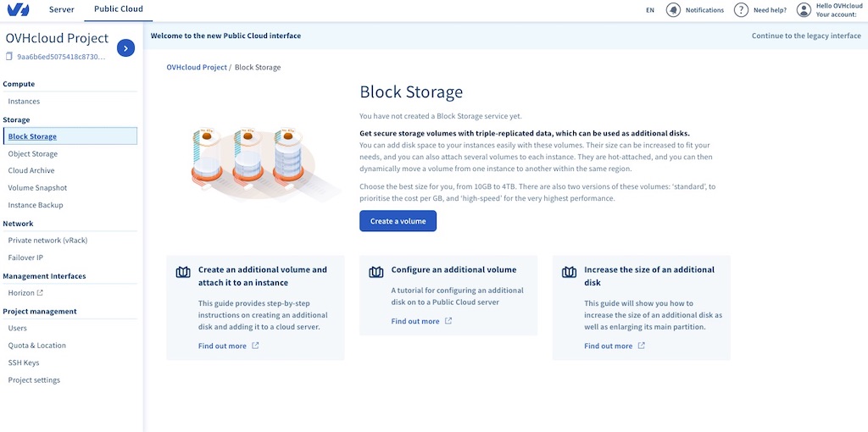
Task: Click Continue to the legacy interface link
Action: point(806,36)
